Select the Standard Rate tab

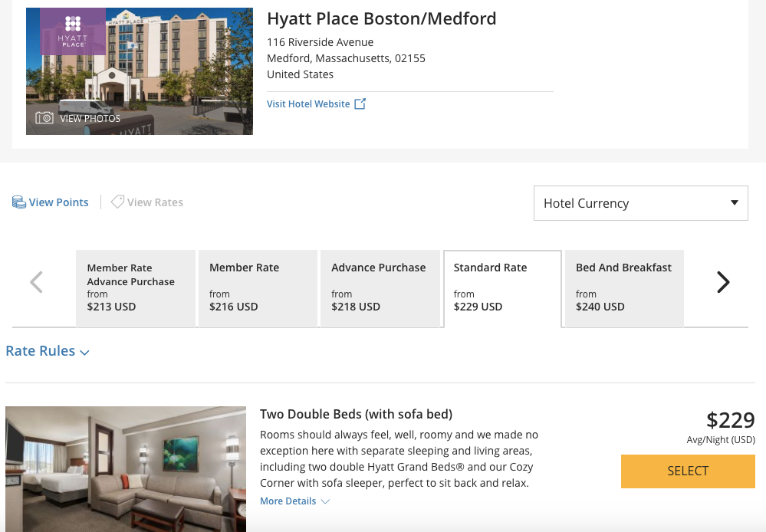502,288
